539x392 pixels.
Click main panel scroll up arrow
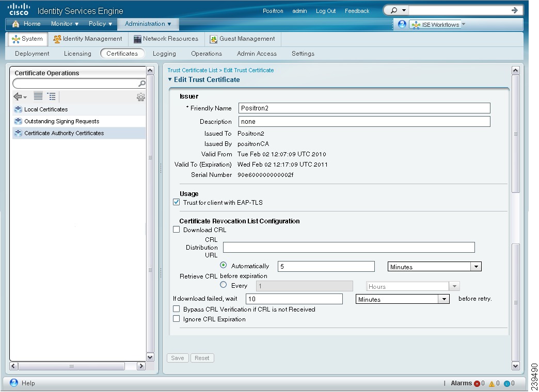coord(515,71)
